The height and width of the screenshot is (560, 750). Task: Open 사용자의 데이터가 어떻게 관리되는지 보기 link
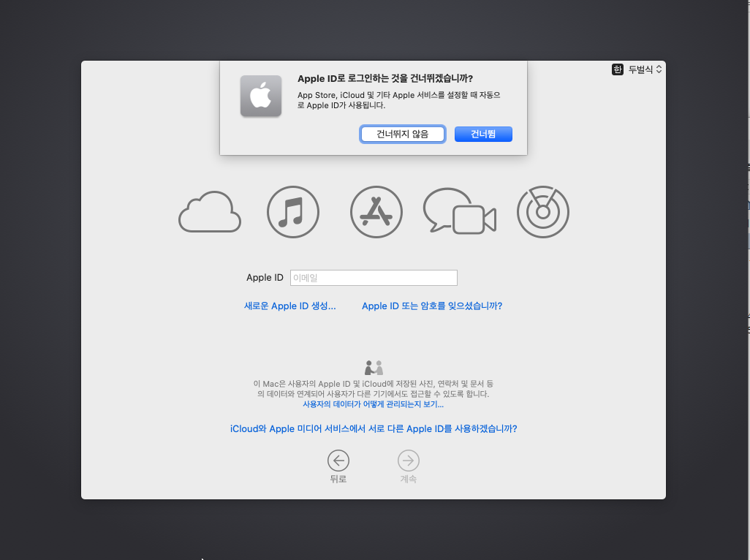pos(373,404)
